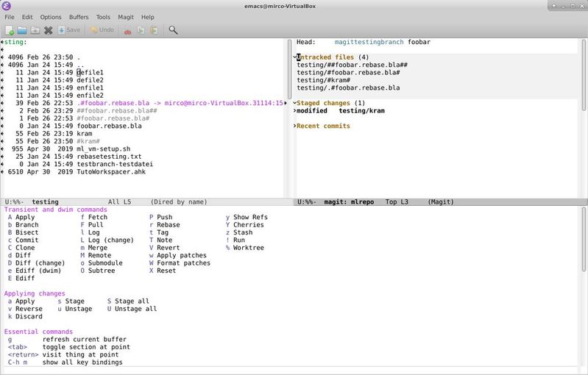
Task: Click the .#foobar.rebase.bla symlink in Dired
Action: (113, 103)
